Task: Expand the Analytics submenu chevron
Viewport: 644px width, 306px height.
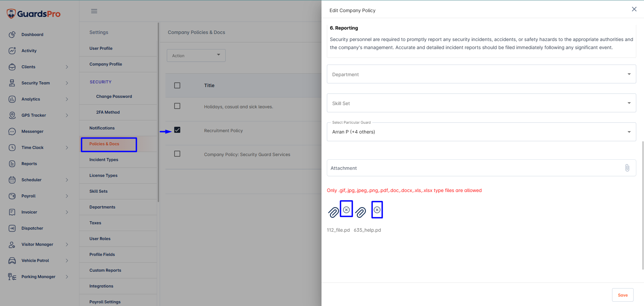Action: click(67, 99)
